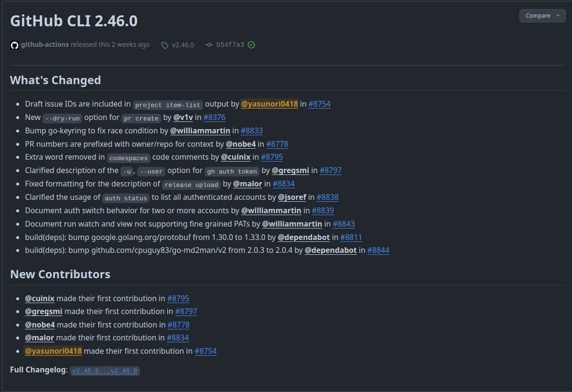Click the 'released this 2 weeks ago' text
Image resolution: width=572 pixels, height=392 pixels.
coord(110,44)
